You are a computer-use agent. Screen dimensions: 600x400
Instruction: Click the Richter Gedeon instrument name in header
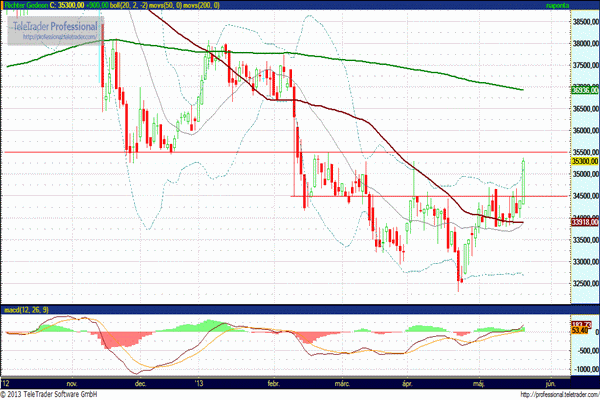[x=26, y=5]
